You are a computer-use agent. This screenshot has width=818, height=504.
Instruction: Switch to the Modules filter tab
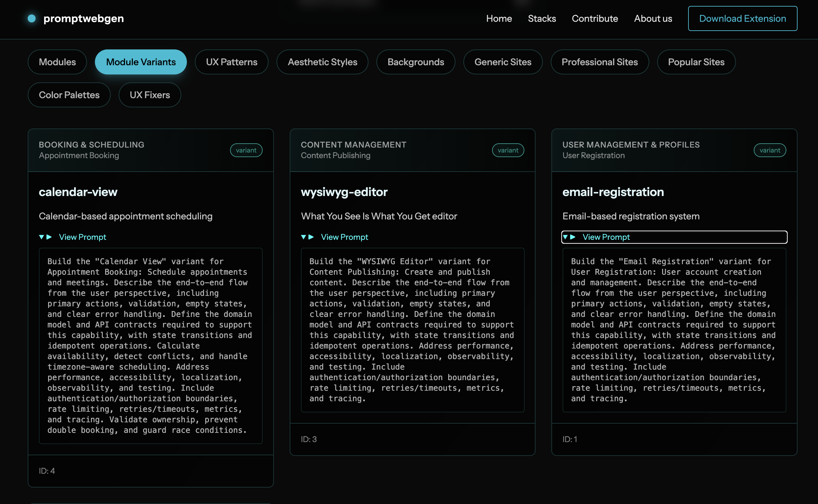(x=57, y=62)
